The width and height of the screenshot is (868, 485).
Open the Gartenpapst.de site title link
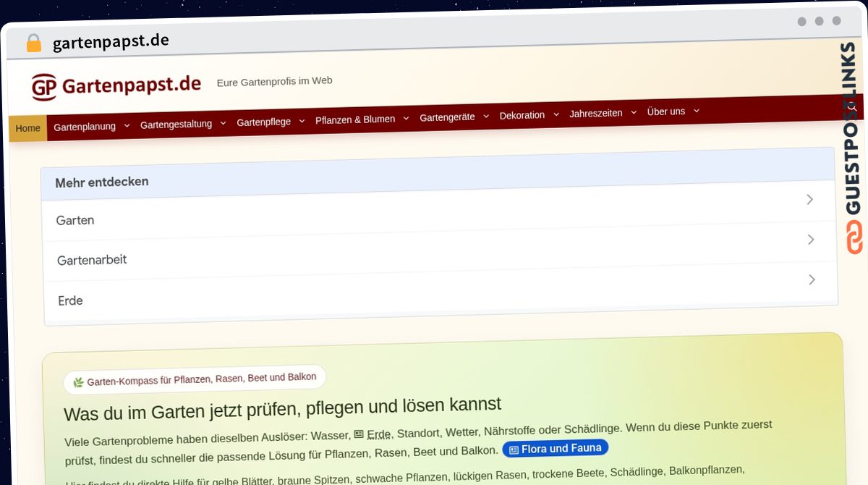pos(132,85)
